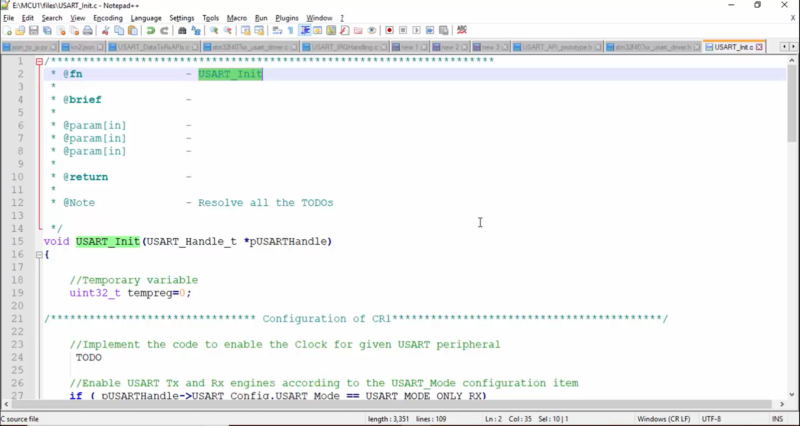
Task: Open the Search menu
Action: pyautogui.click(x=52, y=18)
